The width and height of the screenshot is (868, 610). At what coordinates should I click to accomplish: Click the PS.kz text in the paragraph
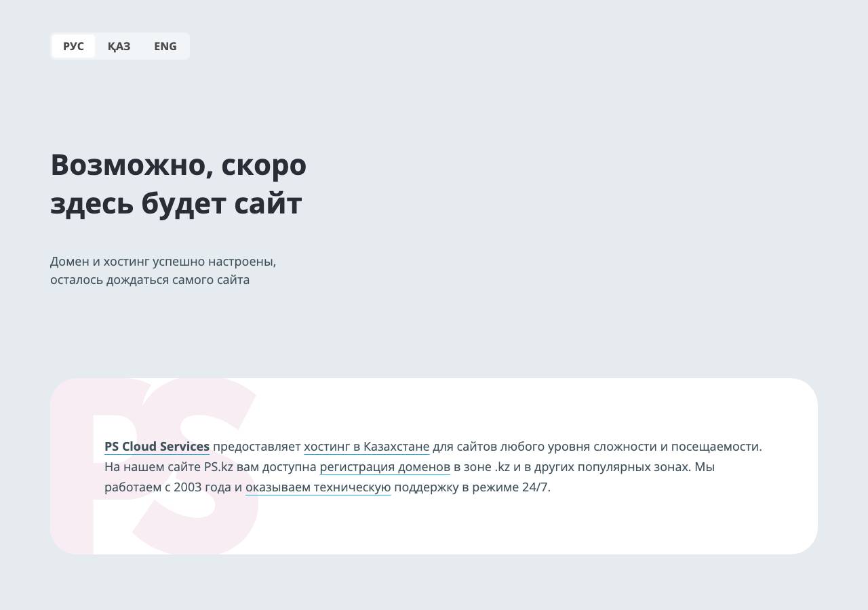click(218, 467)
